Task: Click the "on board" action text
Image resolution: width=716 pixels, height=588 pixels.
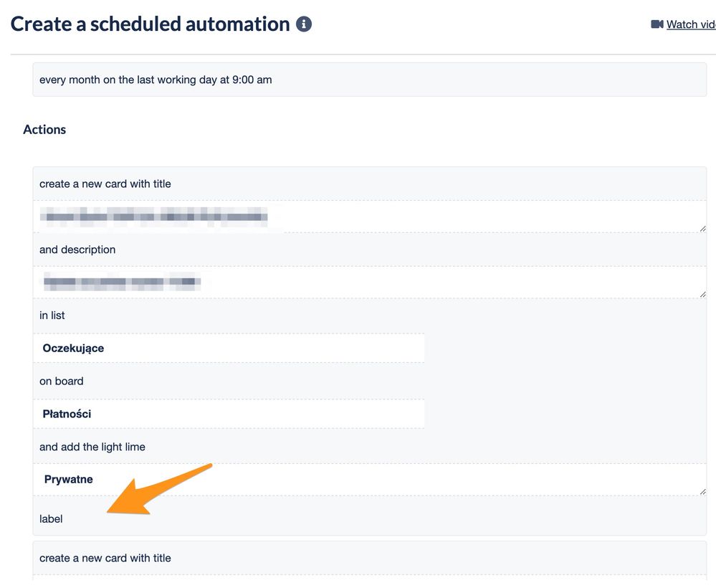Action: [x=61, y=381]
